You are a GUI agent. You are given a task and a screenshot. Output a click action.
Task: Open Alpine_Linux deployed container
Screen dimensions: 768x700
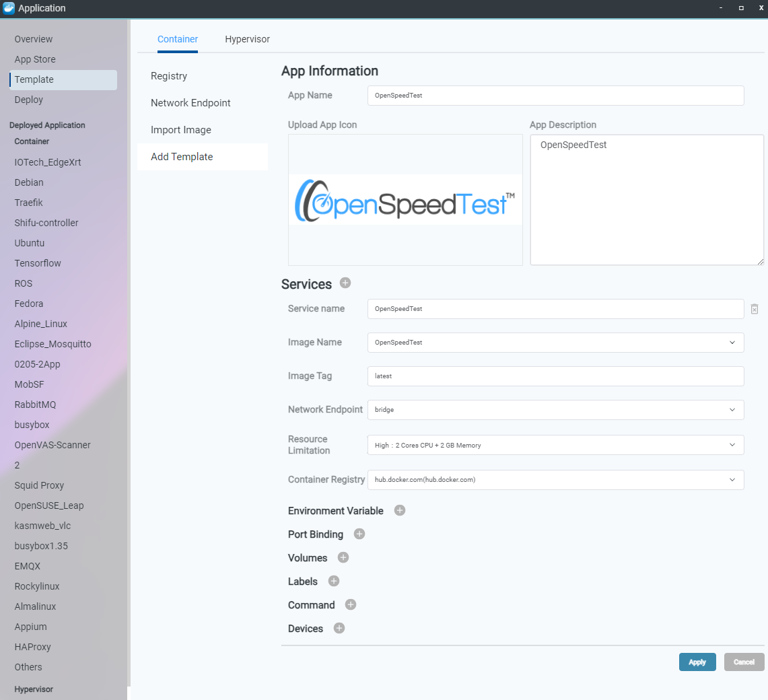point(40,324)
